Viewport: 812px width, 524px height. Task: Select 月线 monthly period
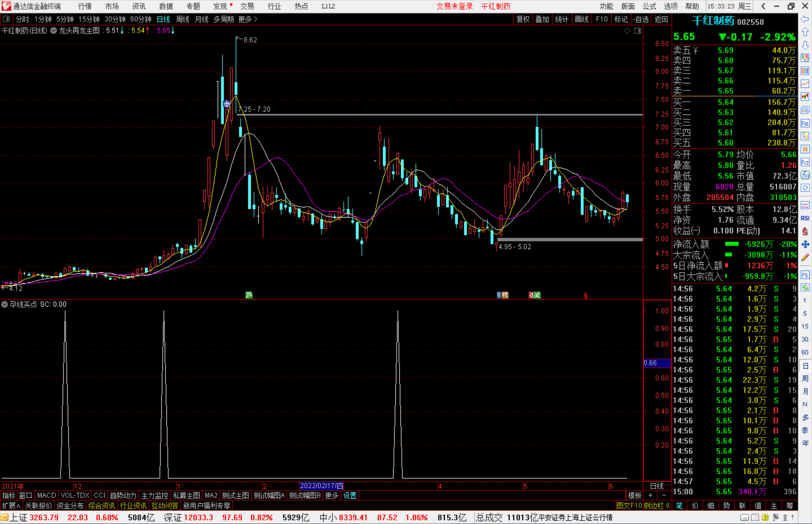coord(201,19)
